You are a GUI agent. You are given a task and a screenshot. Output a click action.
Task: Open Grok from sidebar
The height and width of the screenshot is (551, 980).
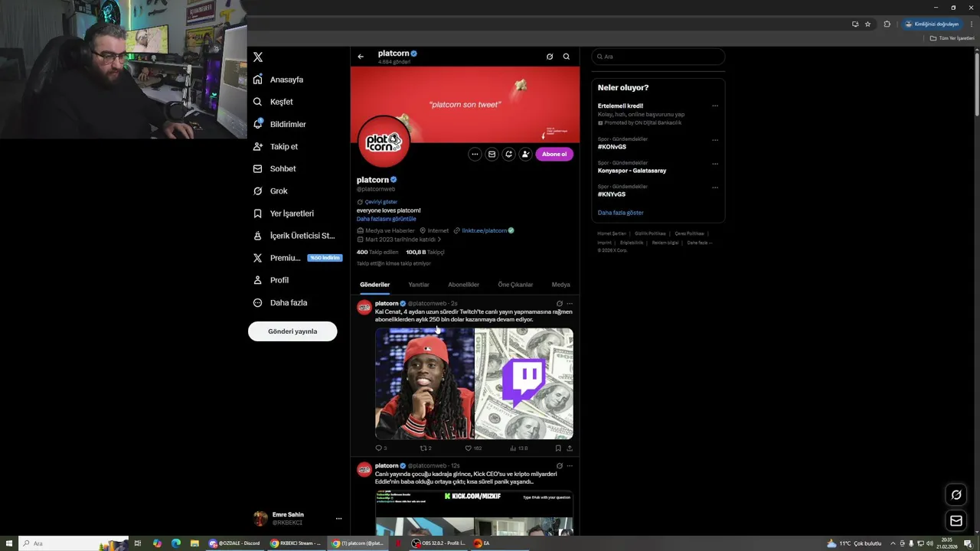click(x=270, y=191)
